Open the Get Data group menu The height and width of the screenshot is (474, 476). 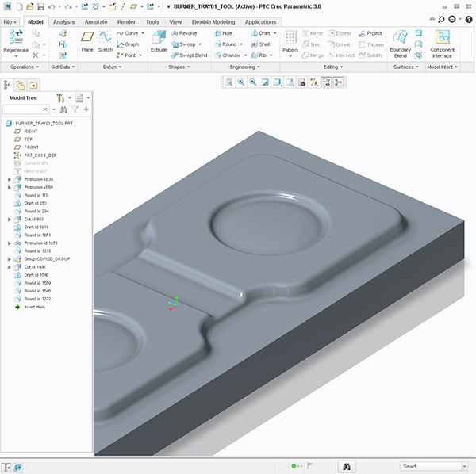click(63, 67)
